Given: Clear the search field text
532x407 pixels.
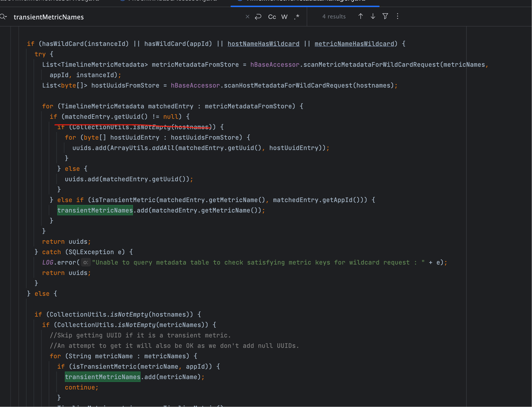Looking at the screenshot, I should coord(247,17).
